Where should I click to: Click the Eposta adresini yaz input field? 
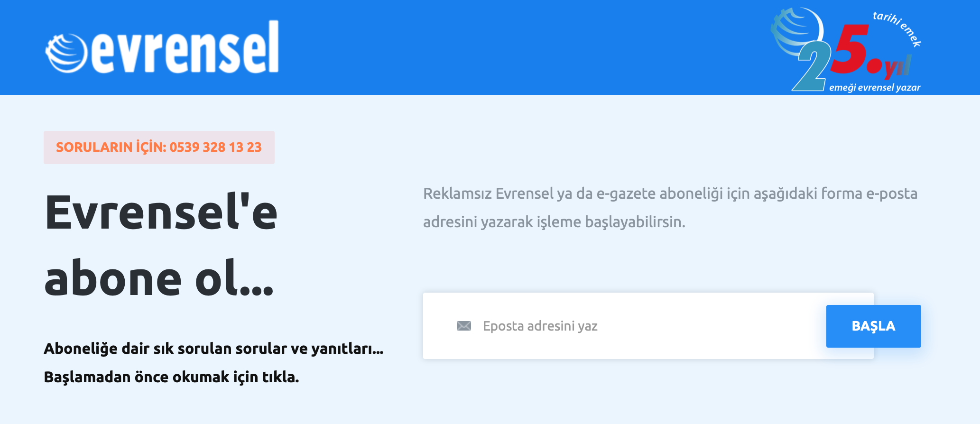coord(648,326)
